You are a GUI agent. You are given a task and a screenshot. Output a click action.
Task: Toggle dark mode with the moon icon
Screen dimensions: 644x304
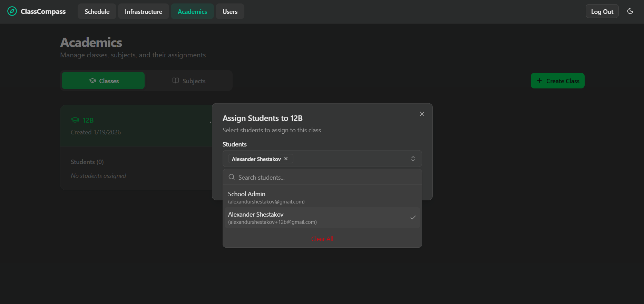click(630, 11)
